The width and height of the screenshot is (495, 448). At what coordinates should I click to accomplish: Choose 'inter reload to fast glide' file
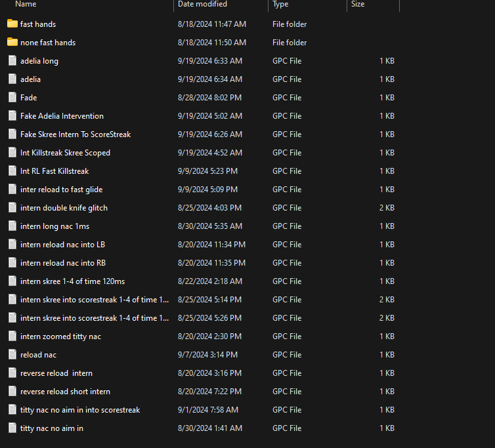pos(62,190)
